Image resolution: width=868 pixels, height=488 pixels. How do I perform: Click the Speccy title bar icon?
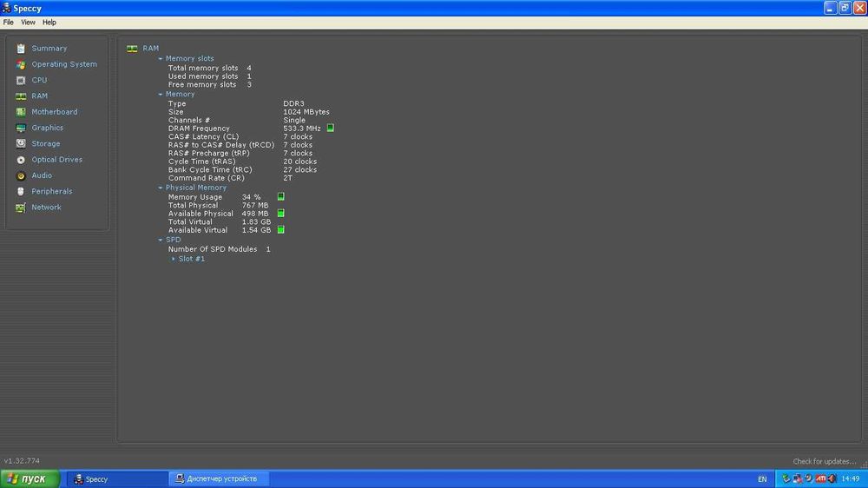pyautogui.click(x=6, y=8)
